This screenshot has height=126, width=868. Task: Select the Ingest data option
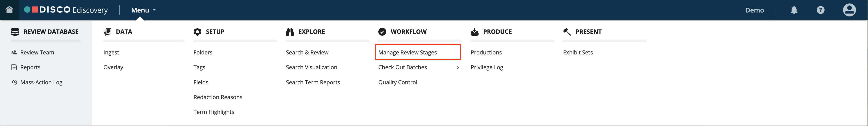click(x=111, y=53)
